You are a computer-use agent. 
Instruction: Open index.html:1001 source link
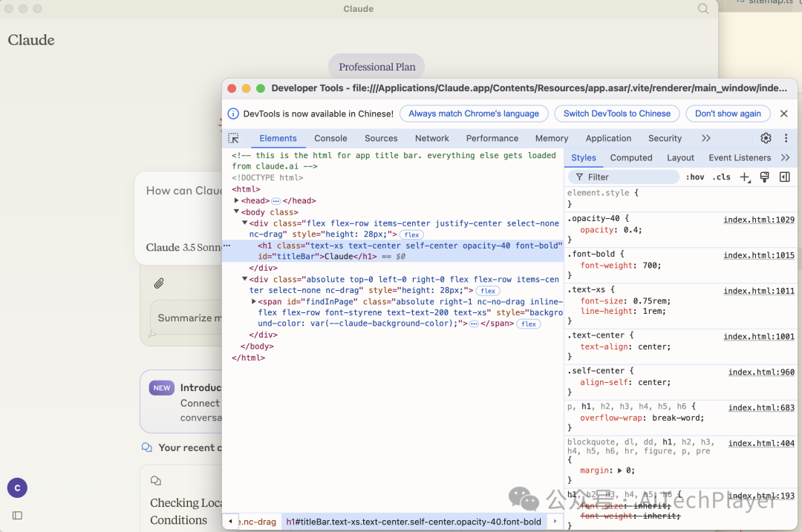point(758,336)
